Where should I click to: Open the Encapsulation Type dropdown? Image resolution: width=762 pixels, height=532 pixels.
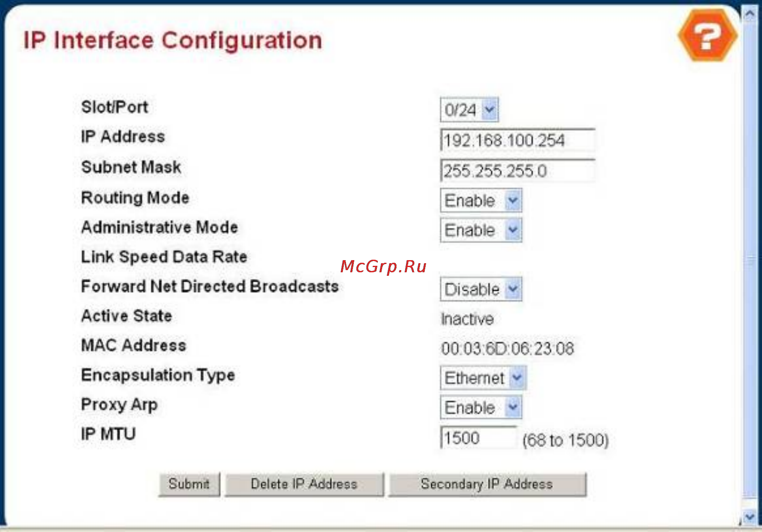coord(483,378)
